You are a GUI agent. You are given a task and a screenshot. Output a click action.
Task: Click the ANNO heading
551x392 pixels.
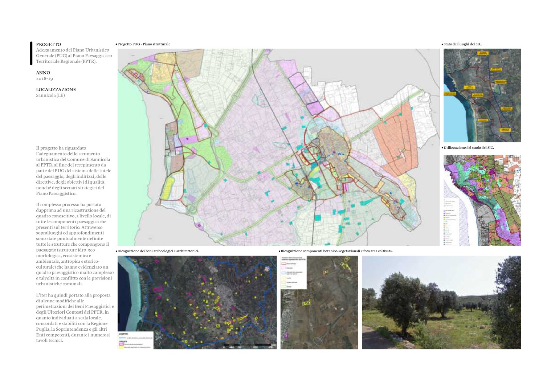[43, 73]
